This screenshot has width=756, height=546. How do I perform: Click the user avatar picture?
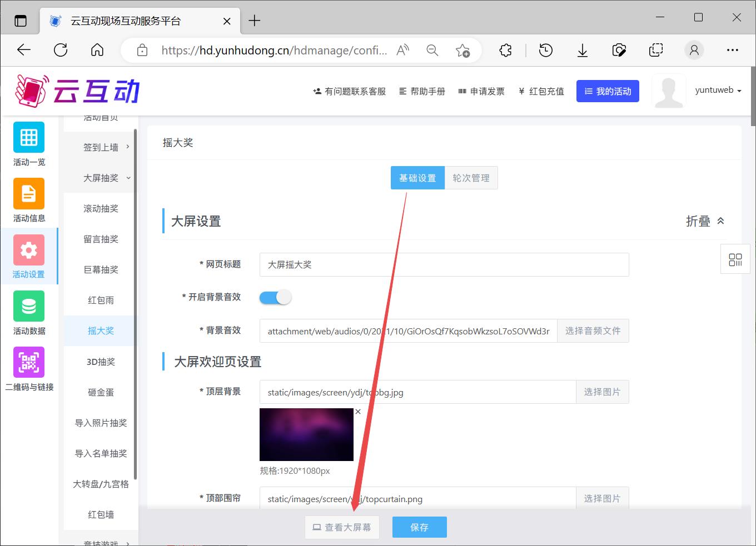pos(669,91)
